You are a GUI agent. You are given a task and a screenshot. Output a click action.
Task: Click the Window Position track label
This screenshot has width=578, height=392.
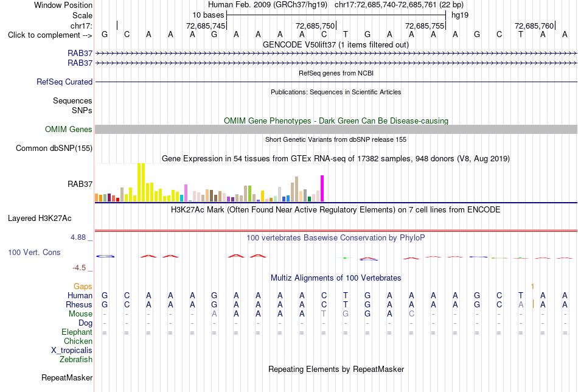tap(63, 5)
